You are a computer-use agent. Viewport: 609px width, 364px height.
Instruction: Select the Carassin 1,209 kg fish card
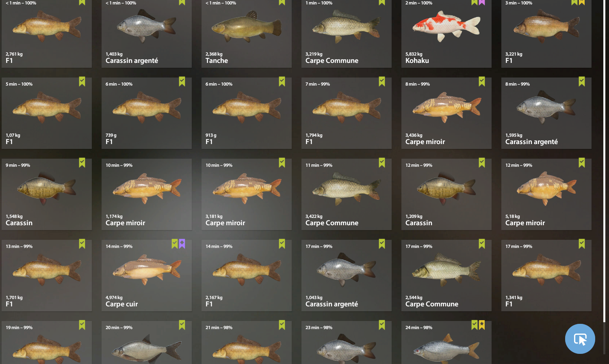(446, 194)
